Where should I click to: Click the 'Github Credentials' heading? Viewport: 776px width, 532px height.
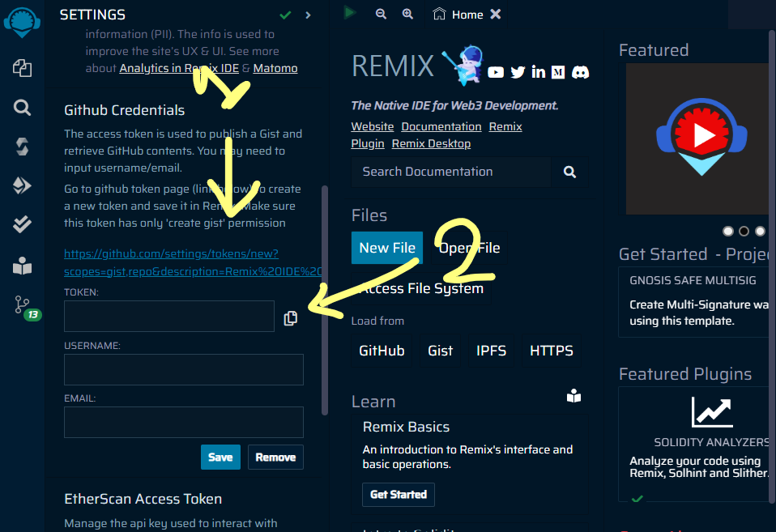click(124, 110)
